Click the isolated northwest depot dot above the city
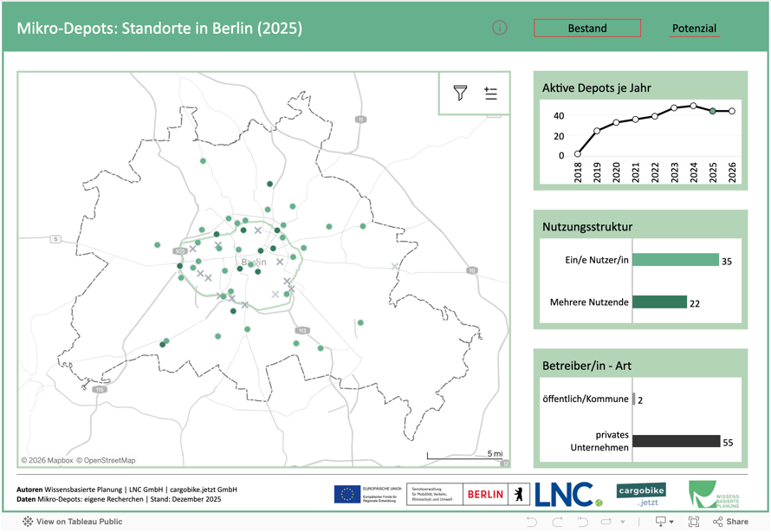Screen dimensions: 771x532 [x=203, y=161]
